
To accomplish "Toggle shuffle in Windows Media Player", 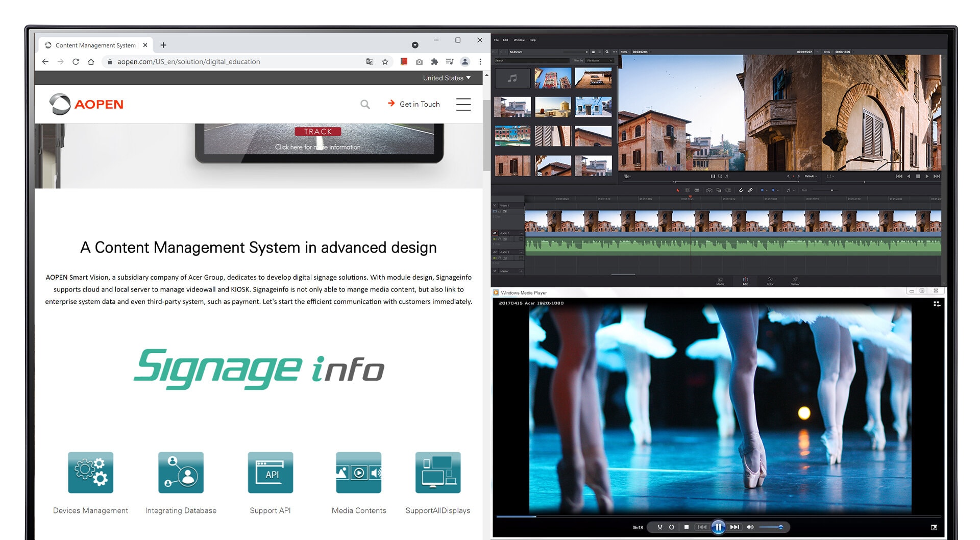I will click(659, 527).
